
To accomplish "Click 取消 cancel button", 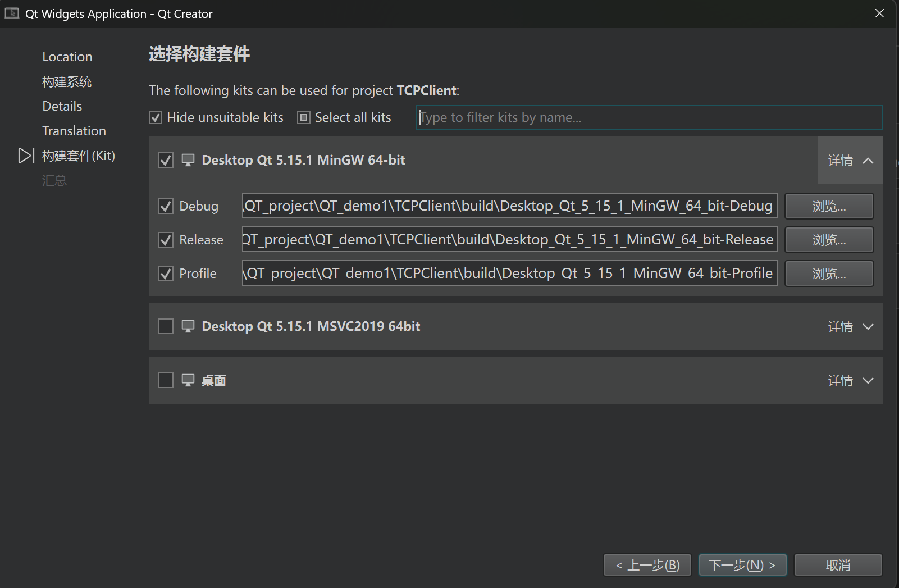I will [x=838, y=565].
